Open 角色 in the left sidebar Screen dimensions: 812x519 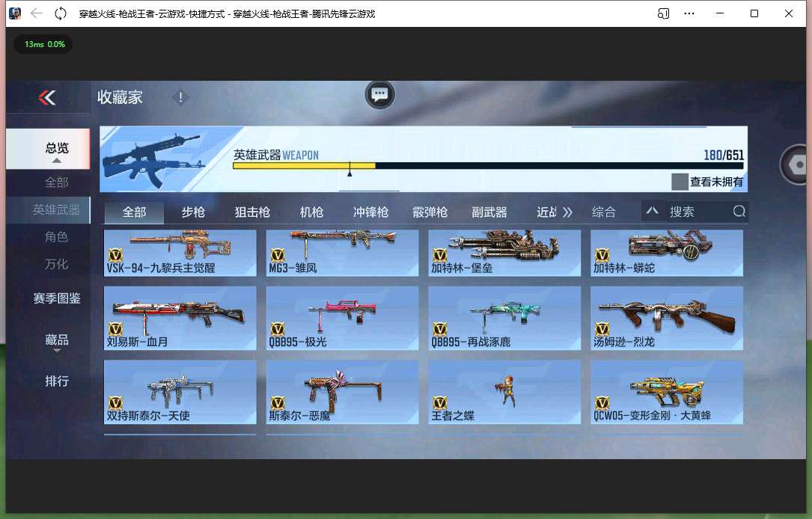click(x=56, y=237)
